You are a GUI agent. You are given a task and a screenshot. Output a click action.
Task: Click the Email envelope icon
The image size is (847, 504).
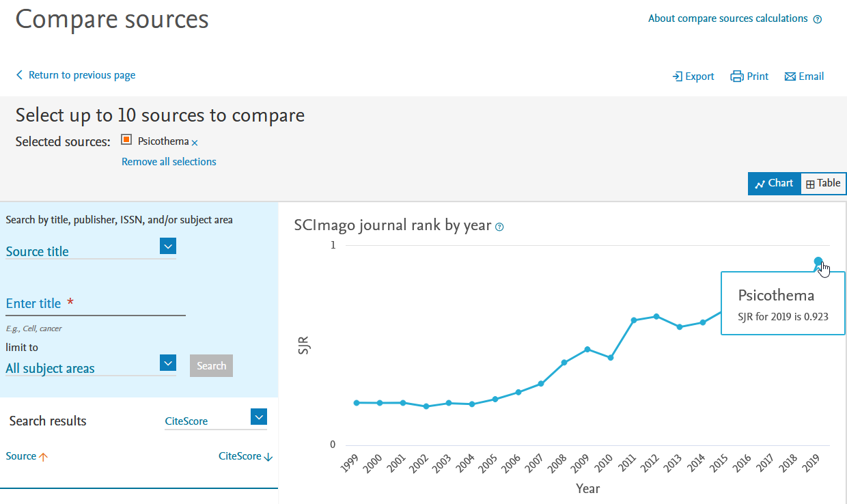[790, 76]
